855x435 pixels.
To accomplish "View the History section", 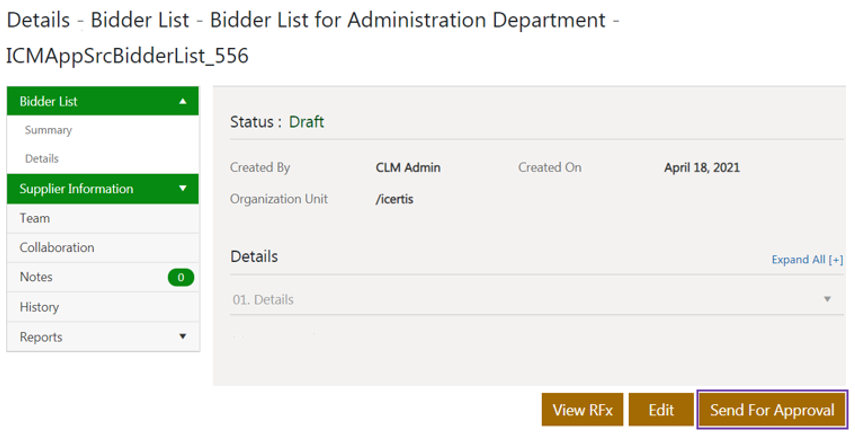I will (x=39, y=307).
